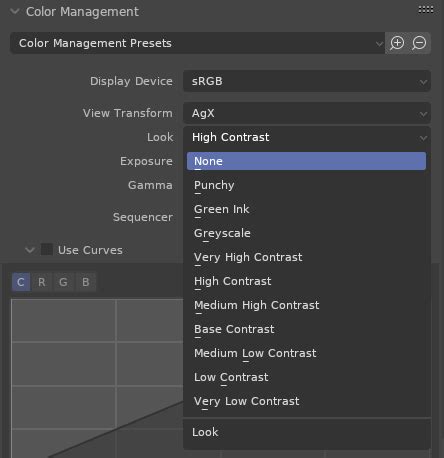Open the Display Device sRGB dropdown

[x=307, y=81]
